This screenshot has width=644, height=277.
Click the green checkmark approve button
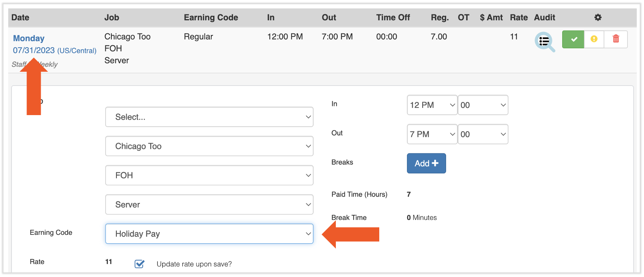pyautogui.click(x=573, y=39)
